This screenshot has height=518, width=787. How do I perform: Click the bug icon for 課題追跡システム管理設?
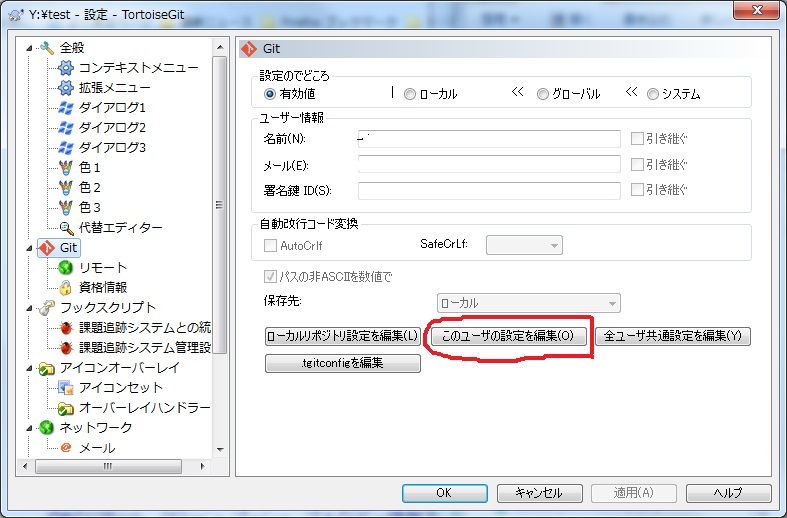pyautogui.click(x=66, y=347)
